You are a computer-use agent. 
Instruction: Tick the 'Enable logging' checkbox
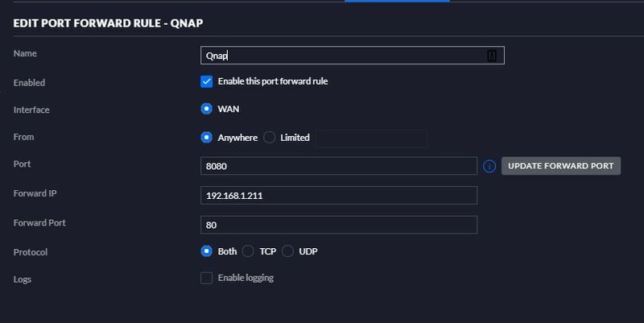pyautogui.click(x=206, y=278)
